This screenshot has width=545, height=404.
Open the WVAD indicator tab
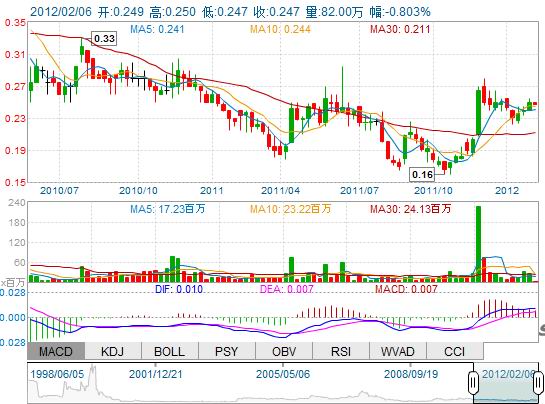(x=398, y=351)
